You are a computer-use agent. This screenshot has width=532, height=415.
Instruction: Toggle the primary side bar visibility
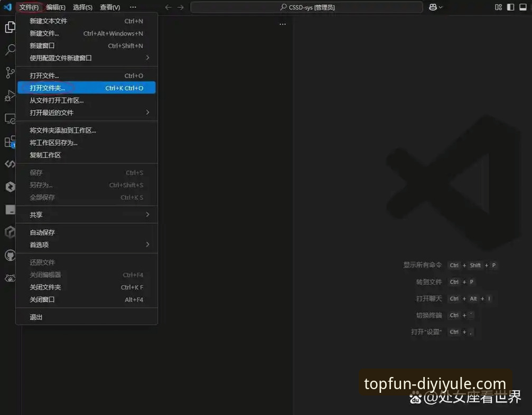pyautogui.click(x=510, y=7)
